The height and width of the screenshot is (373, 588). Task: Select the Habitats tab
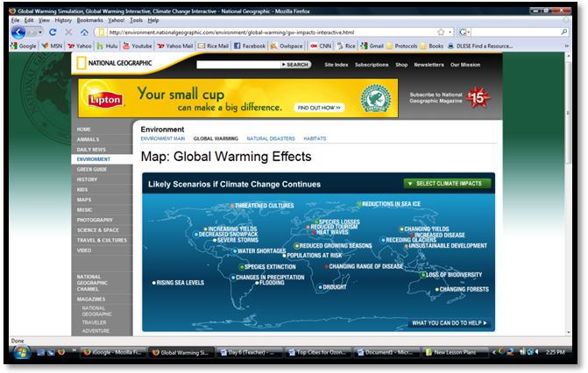[x=315, y=138]
